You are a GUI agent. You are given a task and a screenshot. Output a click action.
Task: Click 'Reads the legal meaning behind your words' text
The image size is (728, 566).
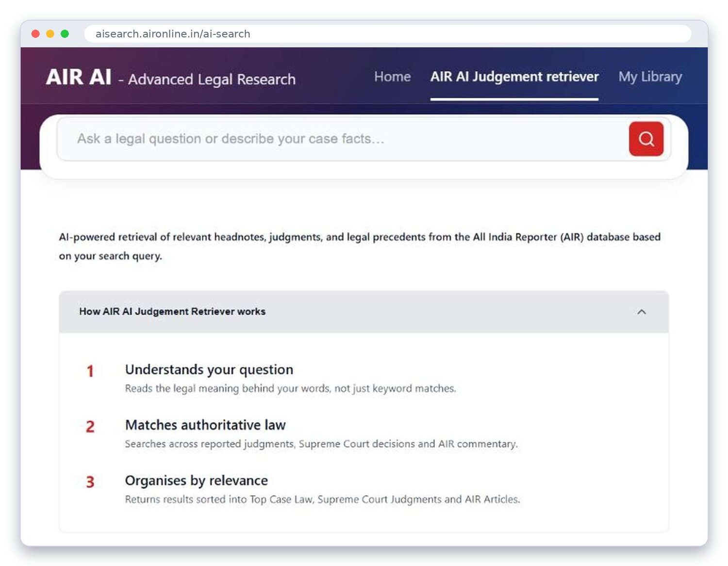coord(291,388)
